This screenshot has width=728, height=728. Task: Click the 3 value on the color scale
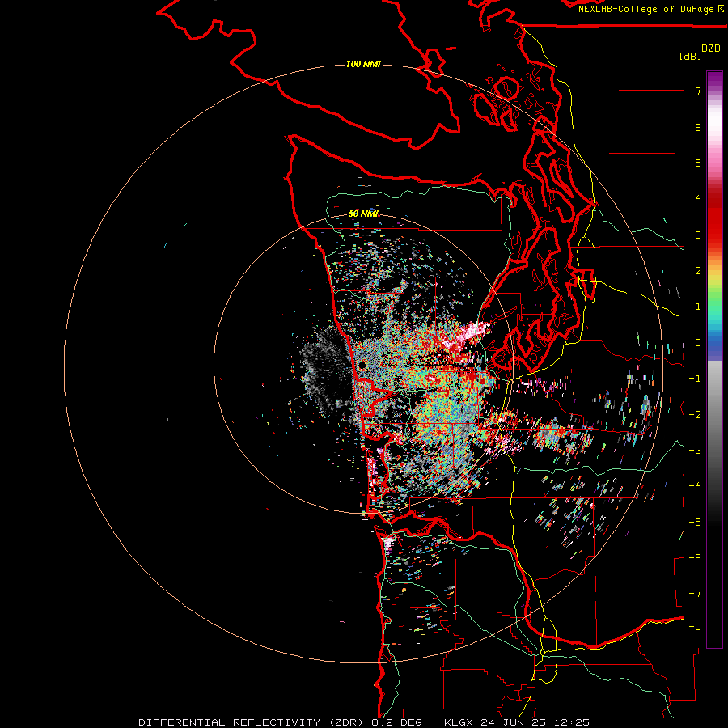tap(698, 235)
